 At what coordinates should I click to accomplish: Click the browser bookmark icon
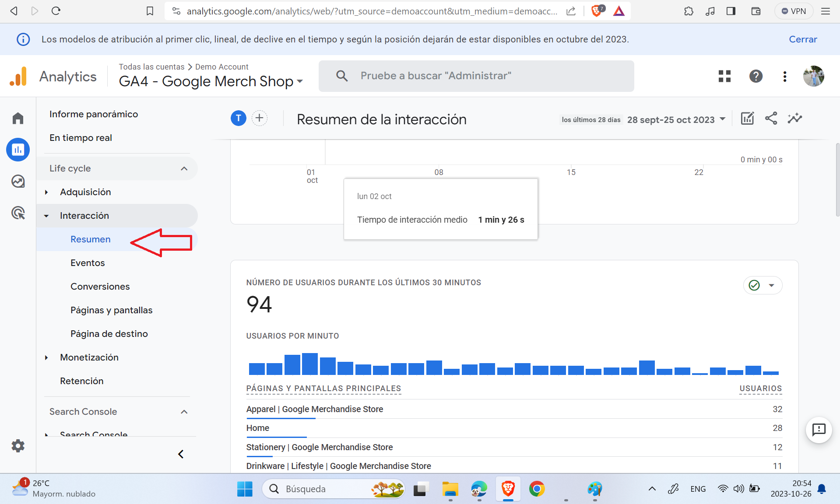(x=150, y=11)
